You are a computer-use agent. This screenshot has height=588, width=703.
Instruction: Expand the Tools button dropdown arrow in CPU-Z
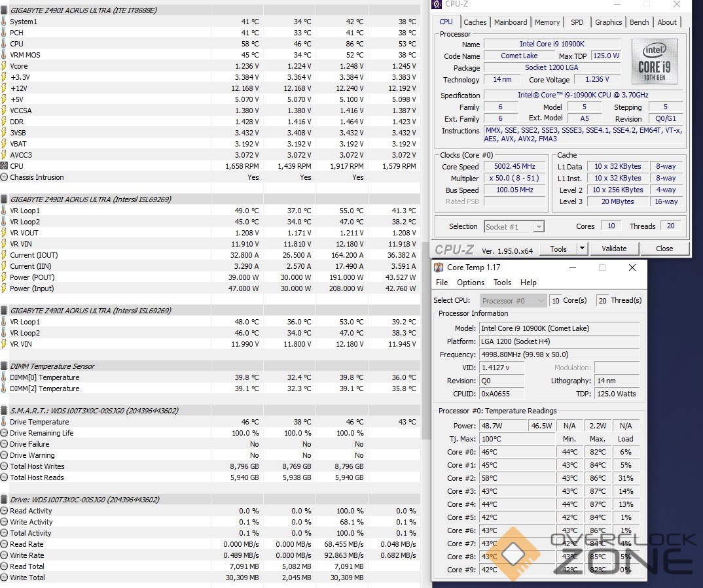pos(581,249)
